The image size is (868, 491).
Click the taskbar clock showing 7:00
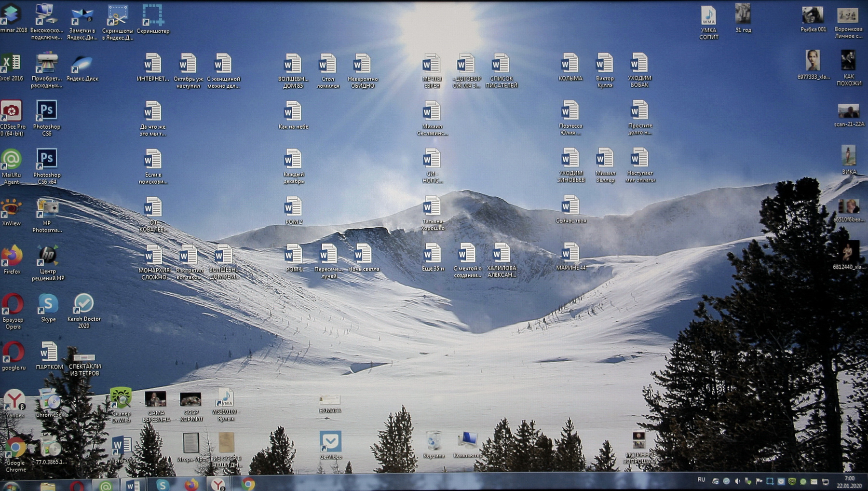tap(849, 482)
